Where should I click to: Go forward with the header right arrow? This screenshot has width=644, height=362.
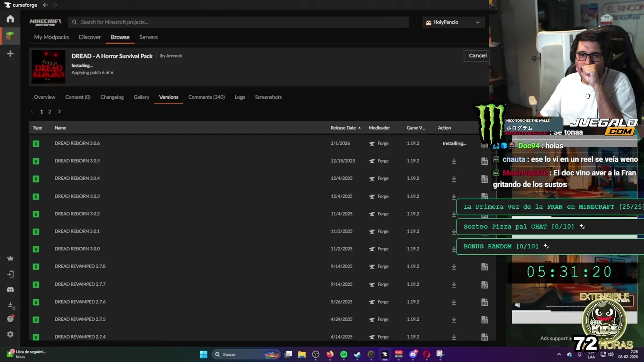pos(54,5)
